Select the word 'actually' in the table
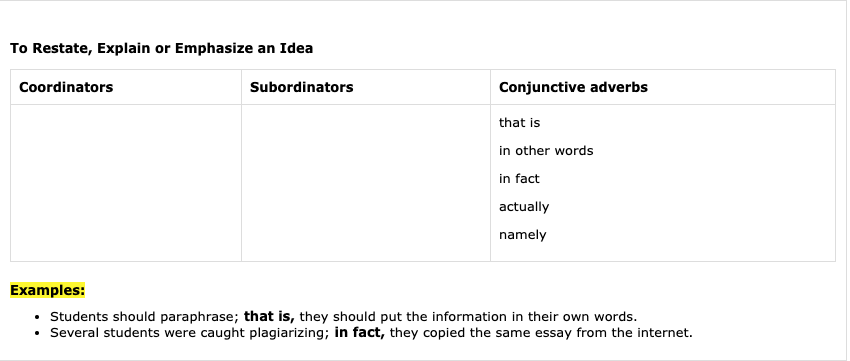The width and height of the screenshot is (850, 361). click(x=524, y=207)
